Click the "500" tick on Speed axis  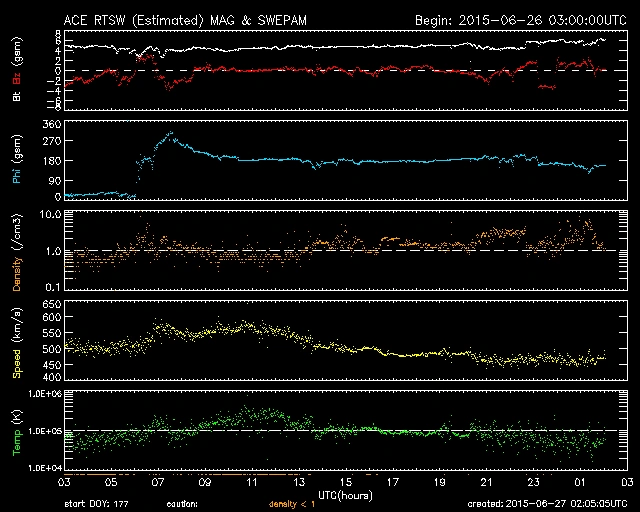[x=52, y=349]
